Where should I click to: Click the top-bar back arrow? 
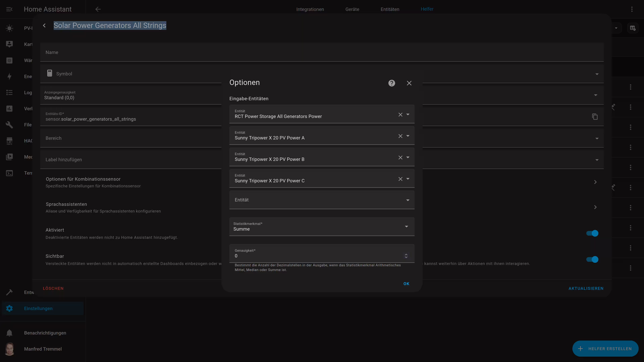point(98,9)
